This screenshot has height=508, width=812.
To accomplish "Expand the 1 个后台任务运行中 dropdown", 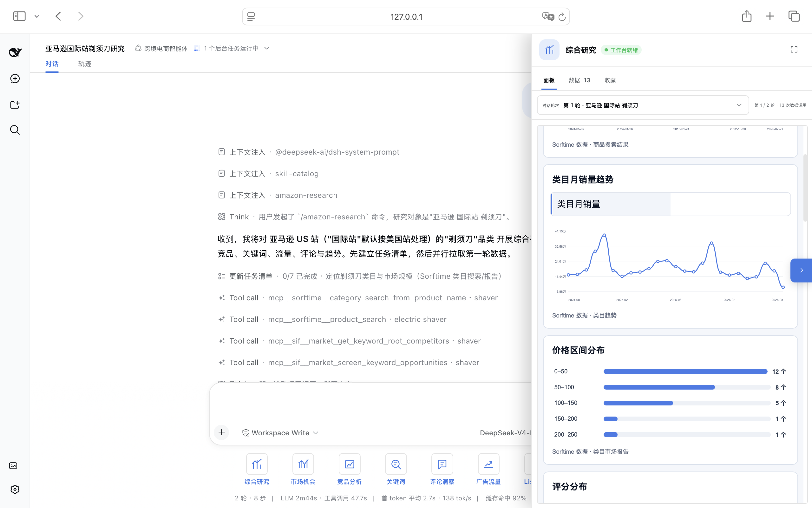I will pos(232,48).
